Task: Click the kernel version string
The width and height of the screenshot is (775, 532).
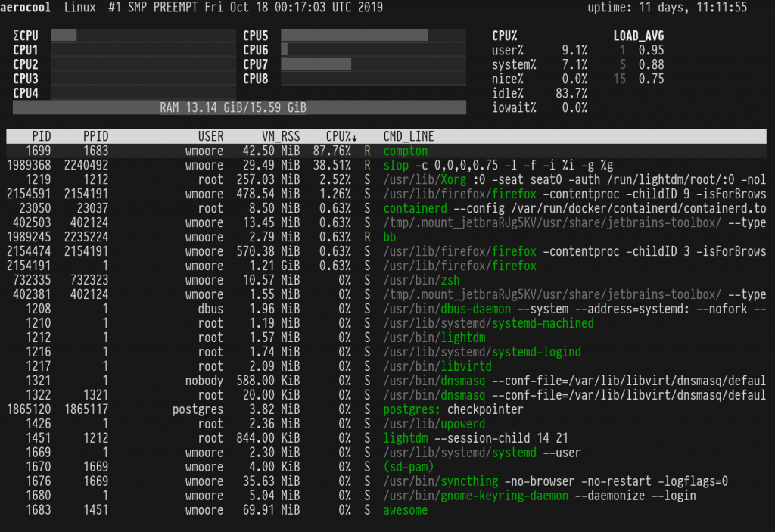Action: point(246,7)
